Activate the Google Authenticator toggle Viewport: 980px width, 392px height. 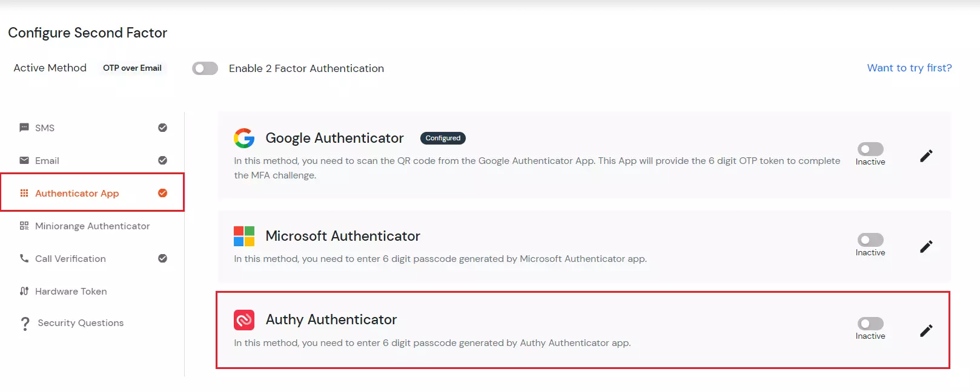point(870,149)
